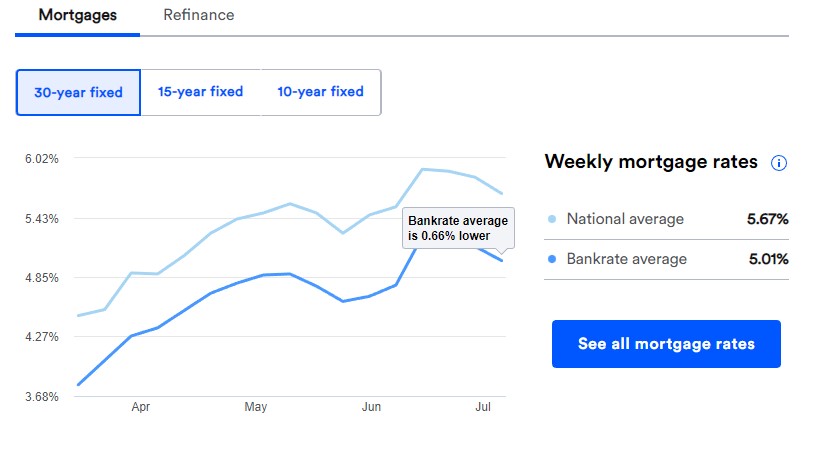The width and height of the screenshot is (819, 458).
Task: Click the National average light blue legend dot
Action: (x=552, y=219)
